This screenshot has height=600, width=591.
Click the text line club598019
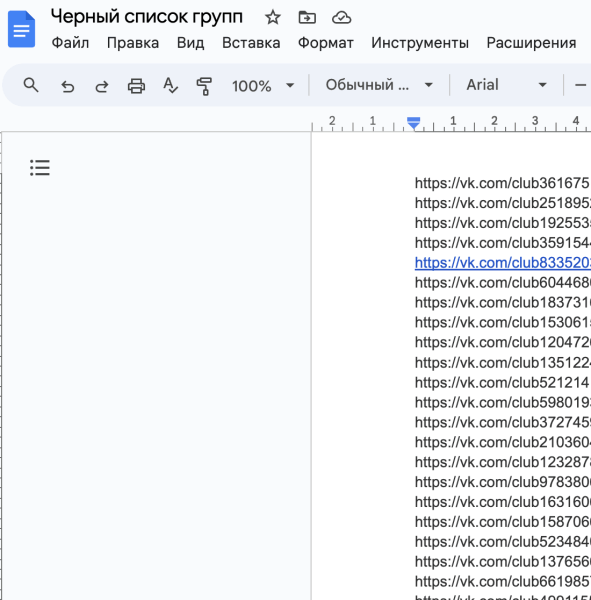(503, 403)
